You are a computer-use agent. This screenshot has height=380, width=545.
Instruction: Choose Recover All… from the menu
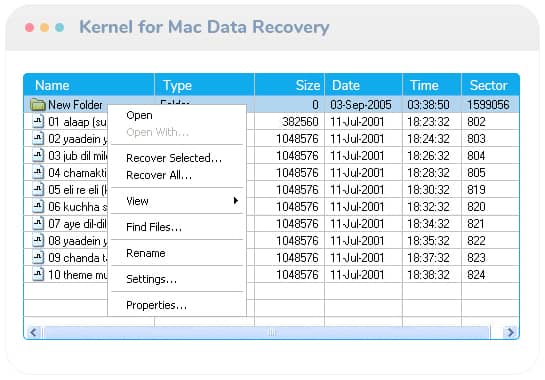[159, 175]
